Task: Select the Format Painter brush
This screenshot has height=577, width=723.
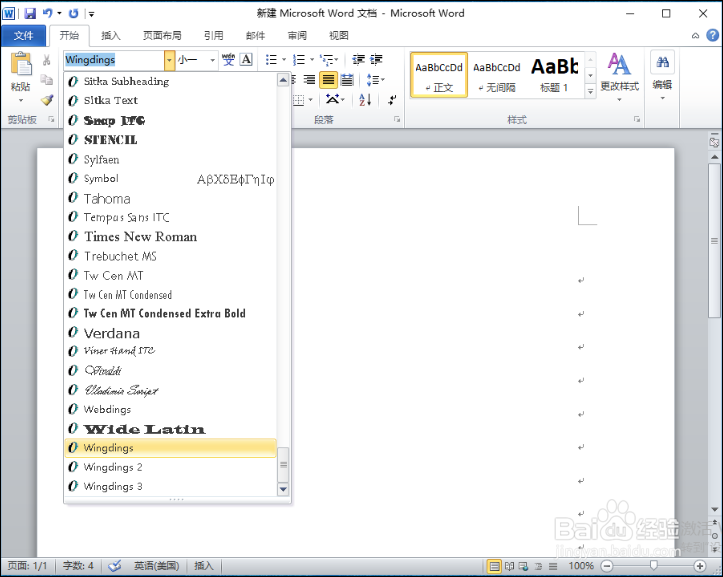Action: [47, 100]
